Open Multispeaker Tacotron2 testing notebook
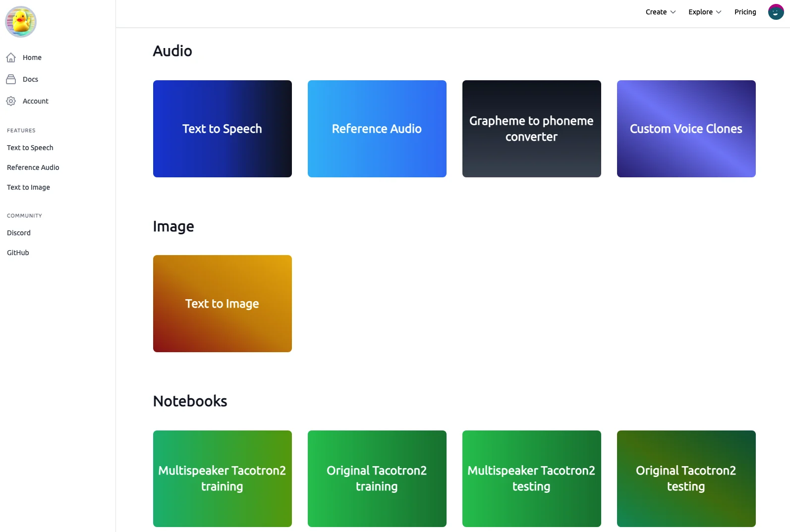Screen dimensions: 790x532 pos(532,479)
